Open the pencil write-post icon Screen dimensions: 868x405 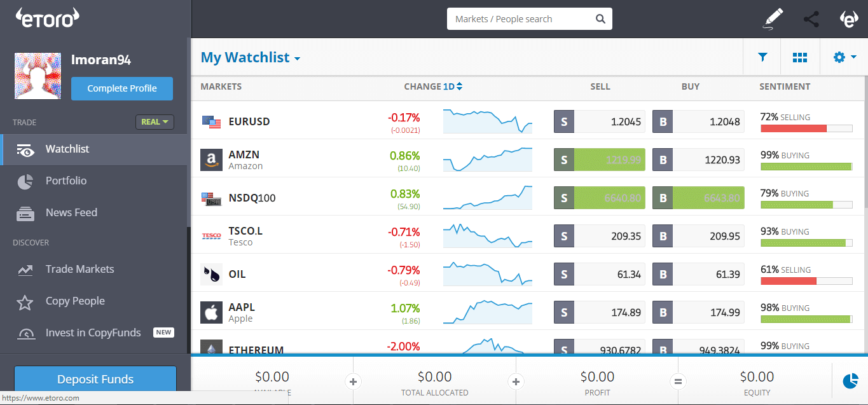773,19
